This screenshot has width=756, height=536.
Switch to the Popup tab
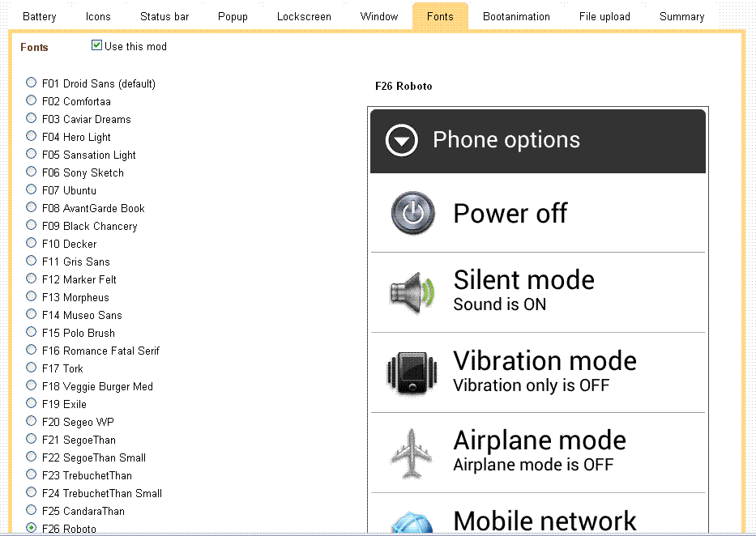coord(233,17)
